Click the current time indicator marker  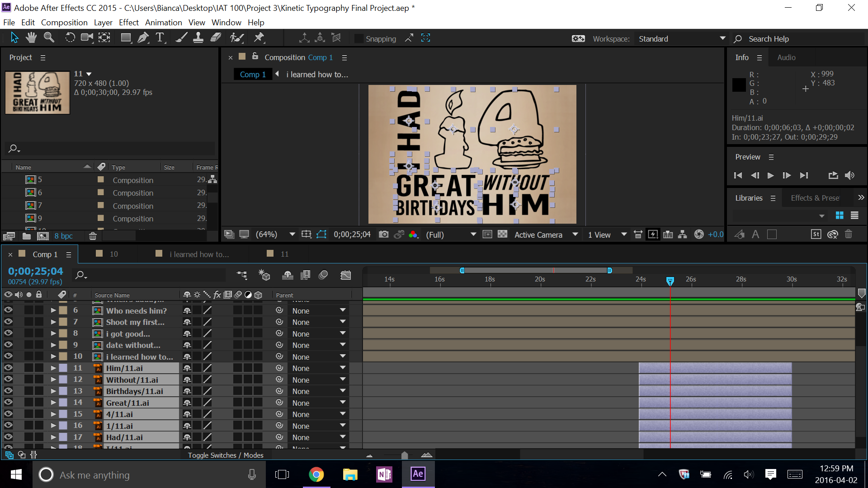pos(670,281)
